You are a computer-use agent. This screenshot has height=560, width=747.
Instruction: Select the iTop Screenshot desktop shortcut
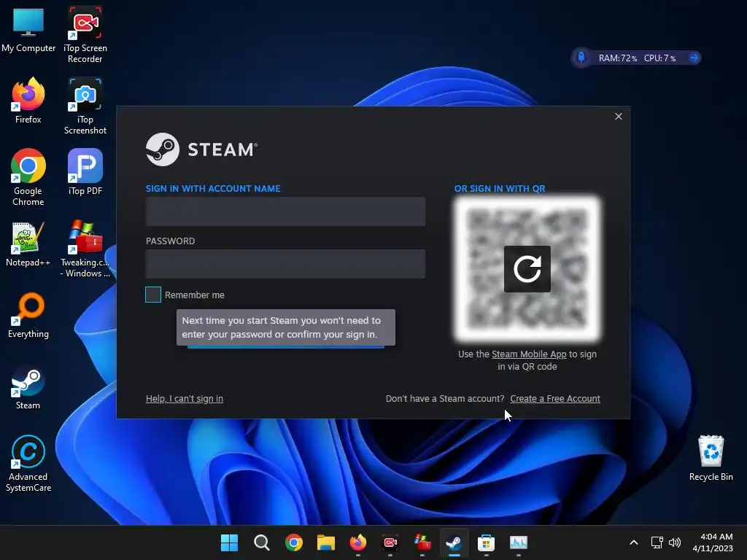tap(85, 106)
